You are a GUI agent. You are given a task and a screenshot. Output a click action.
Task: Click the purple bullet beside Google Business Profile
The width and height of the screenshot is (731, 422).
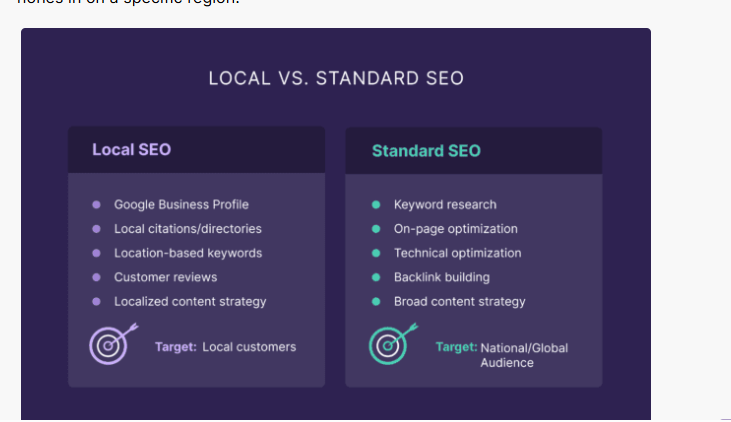click(x=97, y=205)
